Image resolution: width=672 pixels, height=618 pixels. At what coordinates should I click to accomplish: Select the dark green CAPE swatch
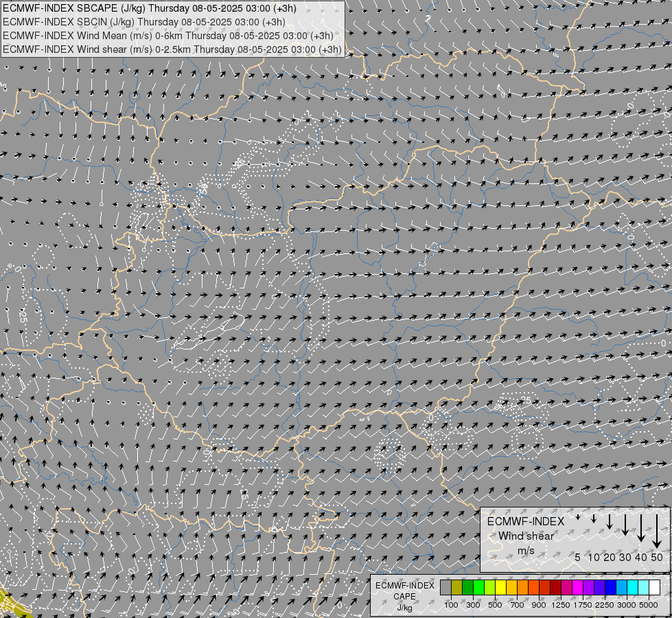[468, 587]
